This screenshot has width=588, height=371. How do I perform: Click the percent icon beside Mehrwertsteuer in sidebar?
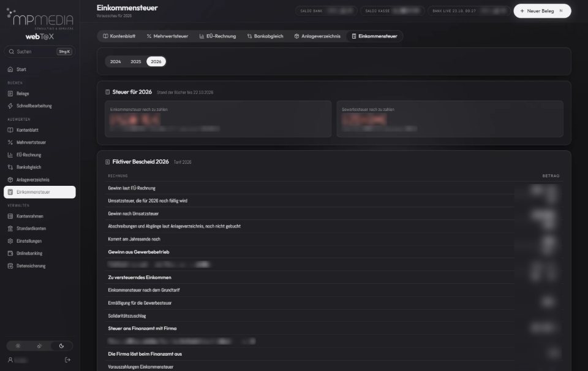coord(10,142)
